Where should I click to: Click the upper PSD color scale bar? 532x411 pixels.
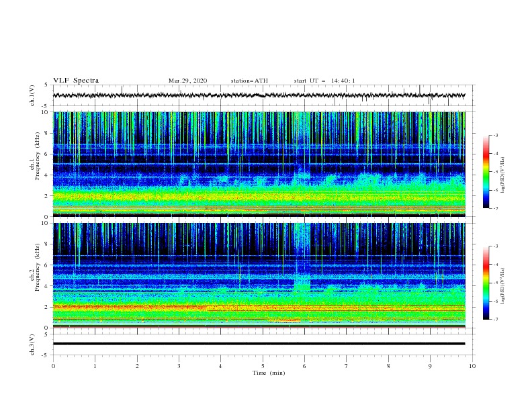pyautogui.click(x=486, y=172)
